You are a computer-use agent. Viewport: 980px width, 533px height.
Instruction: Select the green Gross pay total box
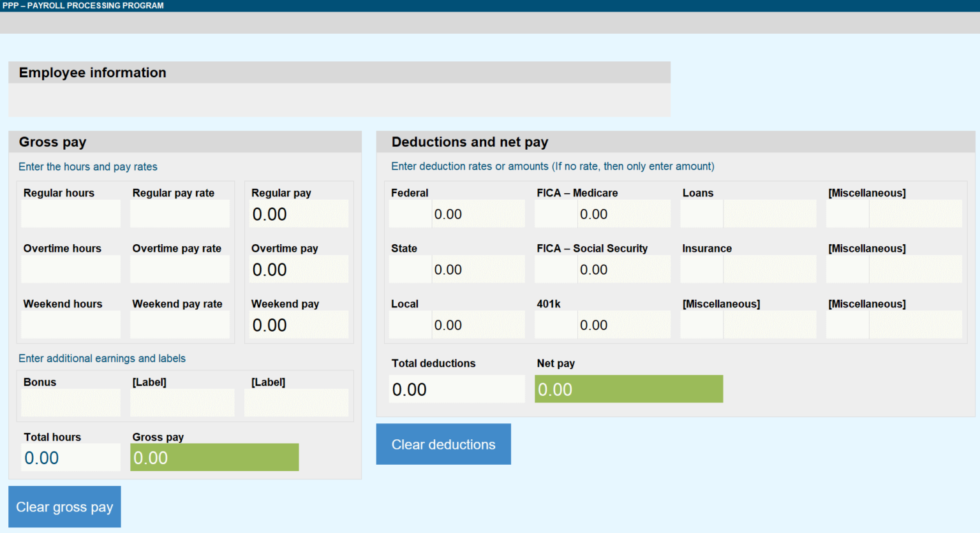coord(214,458)
